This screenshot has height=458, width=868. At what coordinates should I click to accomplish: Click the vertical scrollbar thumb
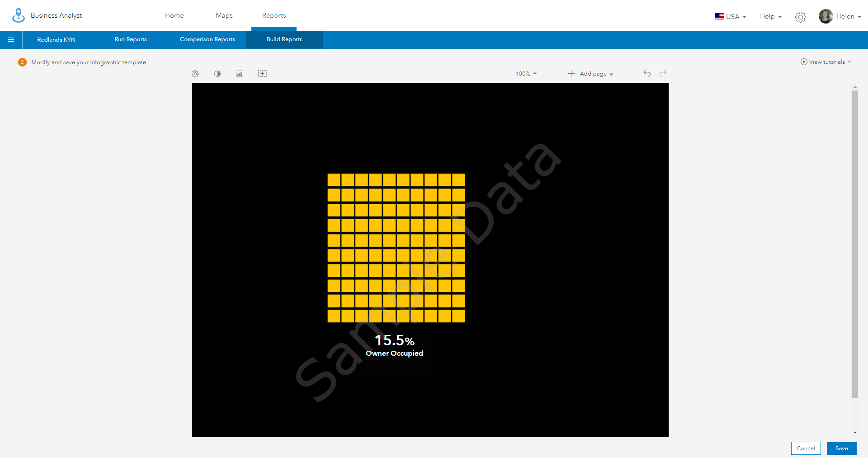(855, 244)
